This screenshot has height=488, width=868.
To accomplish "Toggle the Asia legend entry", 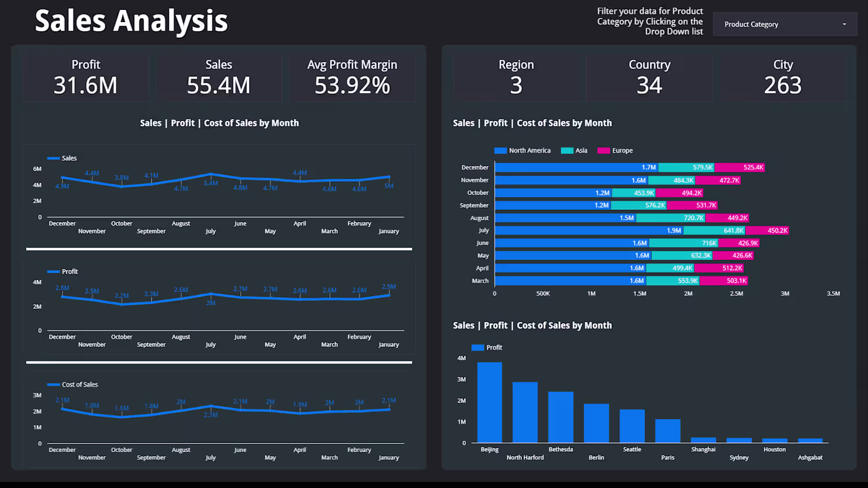I will pos(574,150).
